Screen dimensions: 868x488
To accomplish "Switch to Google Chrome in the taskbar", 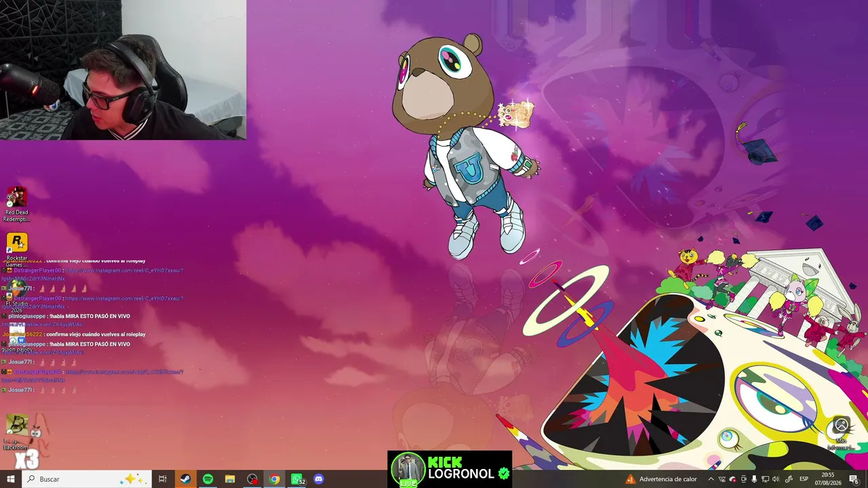I will (x=275, y=479).
